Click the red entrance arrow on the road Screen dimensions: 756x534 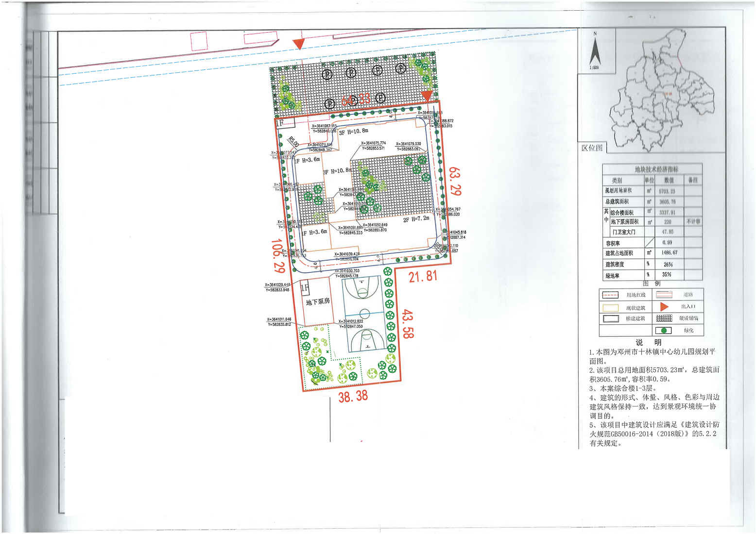pyautogui.click(x=299, y=44)
